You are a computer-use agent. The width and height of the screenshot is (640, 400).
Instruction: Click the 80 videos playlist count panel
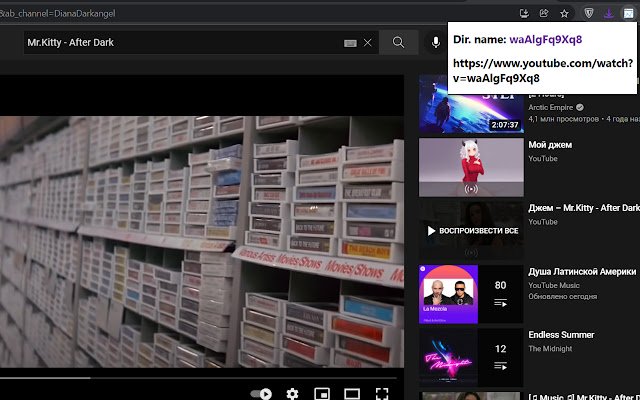coord(500,294)
